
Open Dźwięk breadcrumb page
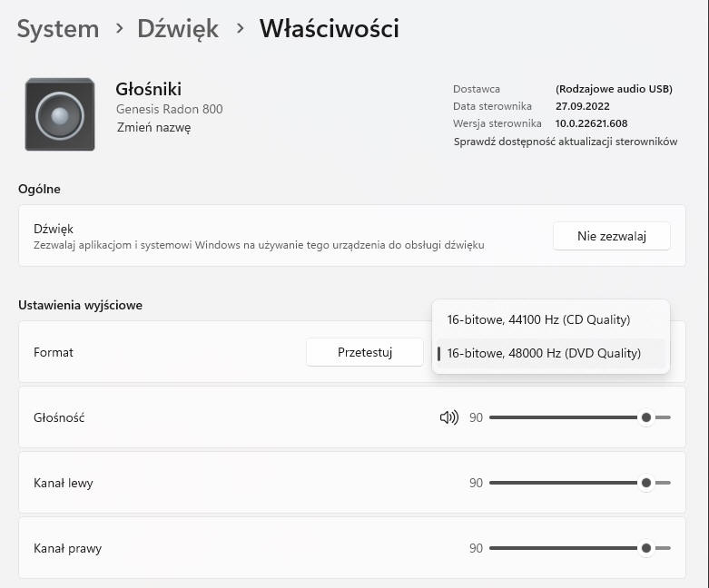[178, 29]
